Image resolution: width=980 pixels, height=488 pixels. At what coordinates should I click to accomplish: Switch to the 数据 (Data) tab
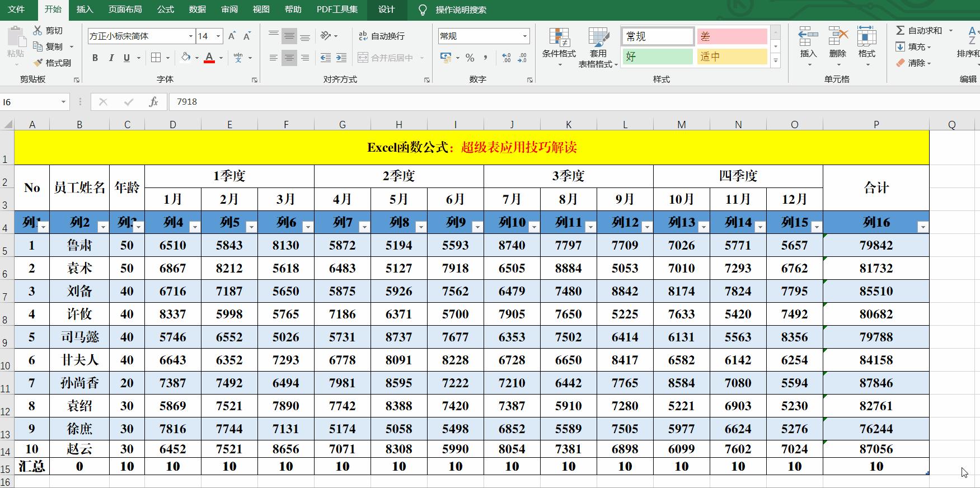[x=198, y=10]
